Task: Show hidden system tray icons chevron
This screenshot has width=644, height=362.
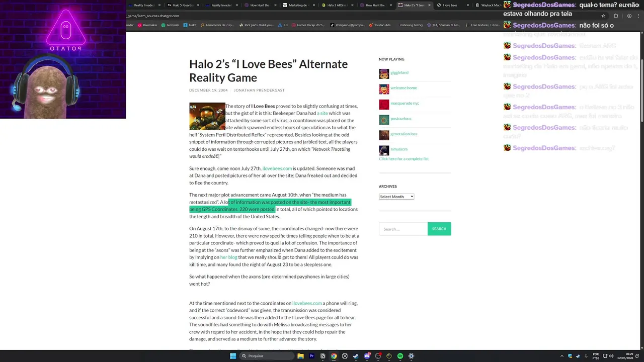Action: tap(561, 356)
